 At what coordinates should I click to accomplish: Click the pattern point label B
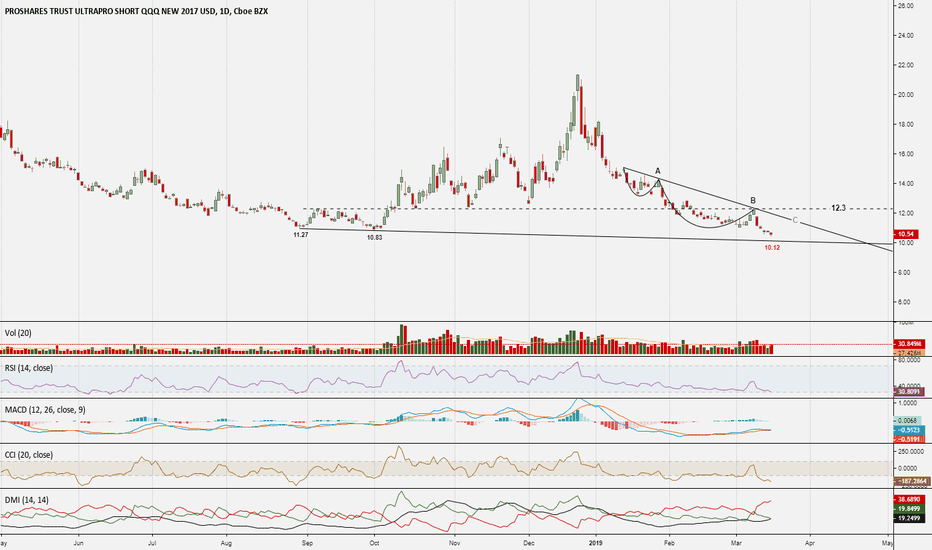click(x=753, y=200)
